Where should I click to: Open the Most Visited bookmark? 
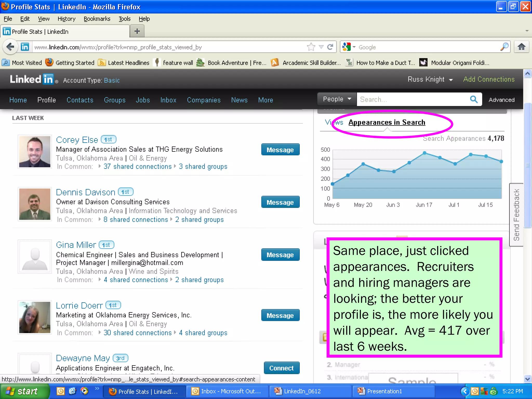coord(22,63)
